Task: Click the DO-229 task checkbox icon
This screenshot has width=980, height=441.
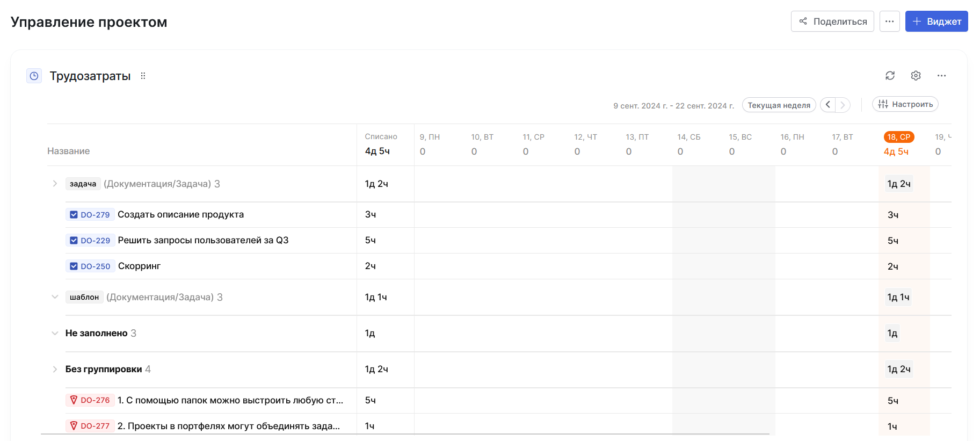Action: tap(74, 241)
